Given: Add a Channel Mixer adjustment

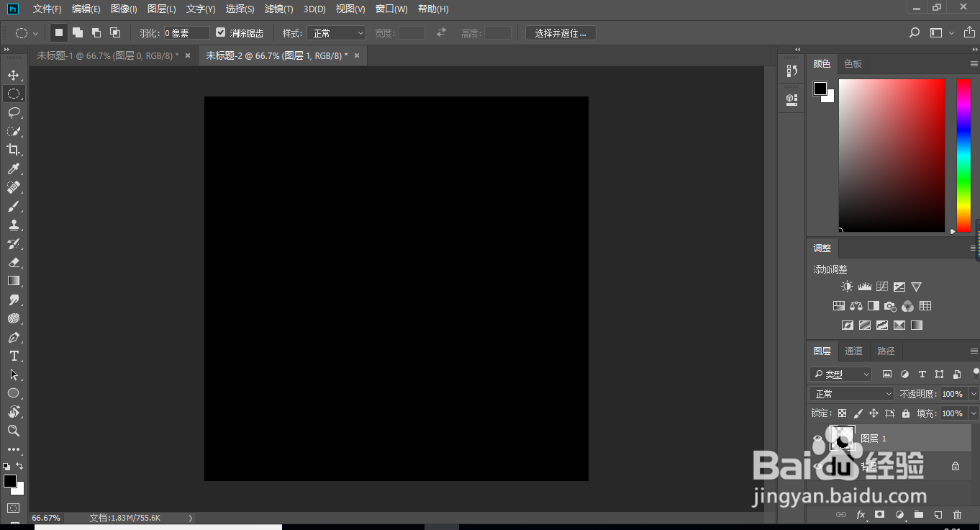Looking at the screenshot, I should [x=907, y=306].
